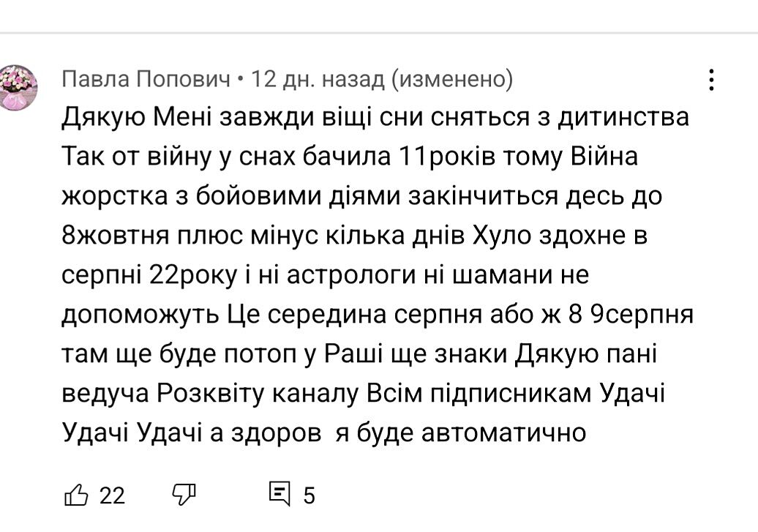The image size is (758, 532).
Task: Click the word "допоможуть" in the comment
Action: click(140, 315)
